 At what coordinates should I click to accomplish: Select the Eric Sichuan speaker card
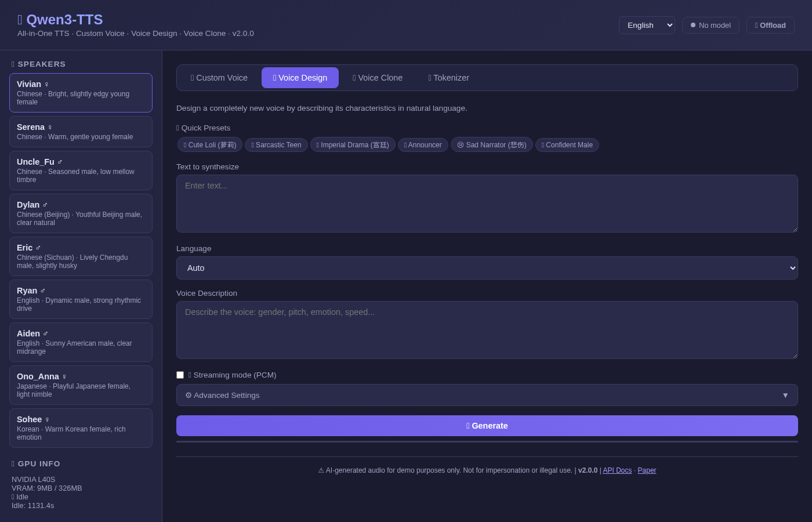coord(81,256)
